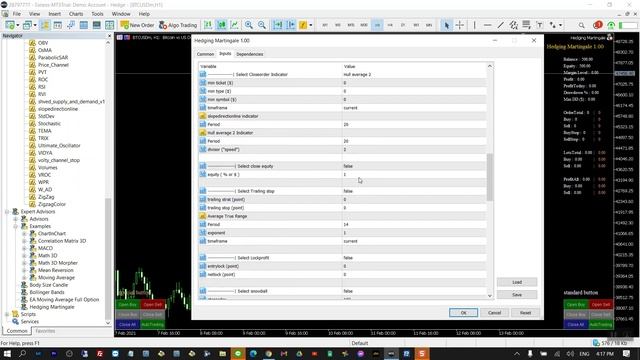Toggle green AutoTrading button under standard button
Viewport: 640px width, 360px height.
(x=600, y=324)
